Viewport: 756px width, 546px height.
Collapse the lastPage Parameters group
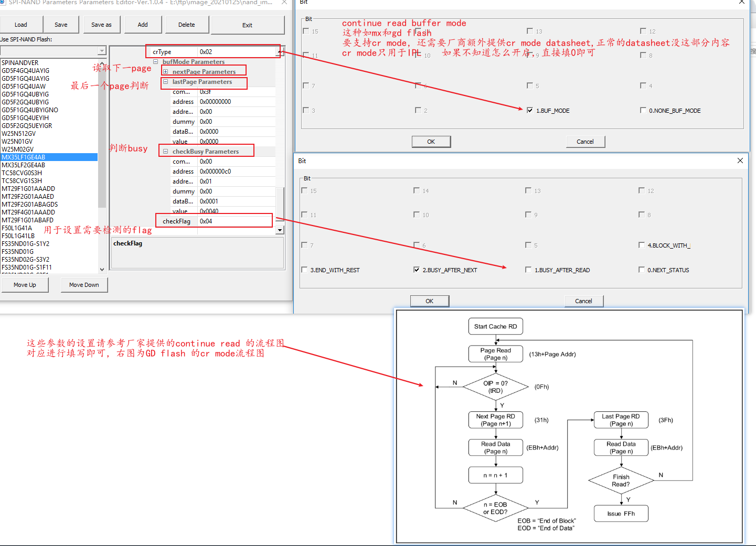[165, 82]
